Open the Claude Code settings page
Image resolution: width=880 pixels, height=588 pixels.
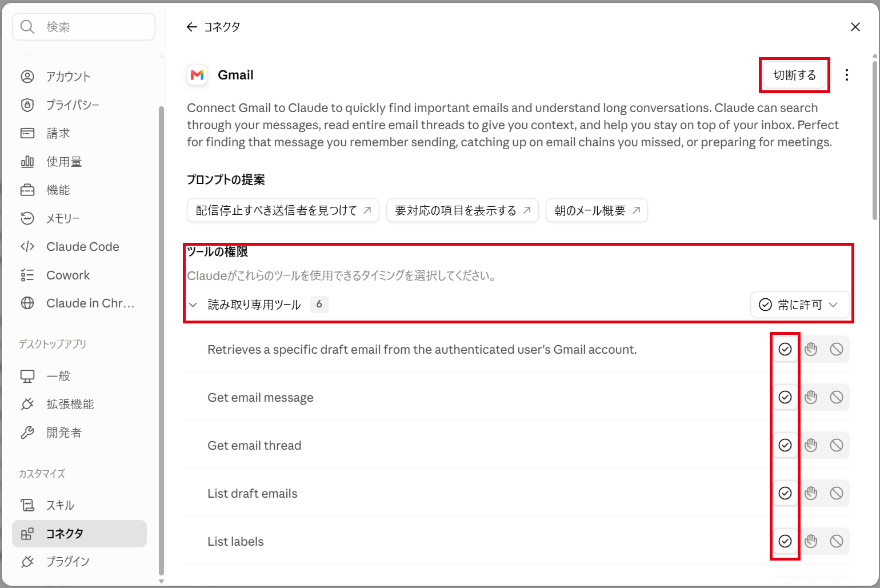[79, 247]
